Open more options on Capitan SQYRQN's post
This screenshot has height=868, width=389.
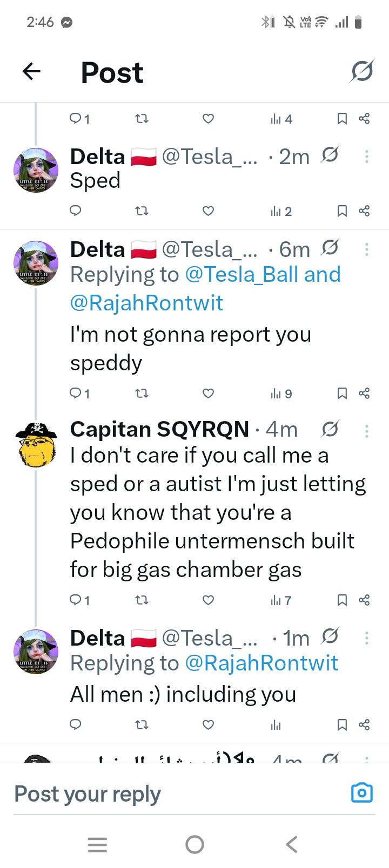pyautogui.click(x=367, y=430)
